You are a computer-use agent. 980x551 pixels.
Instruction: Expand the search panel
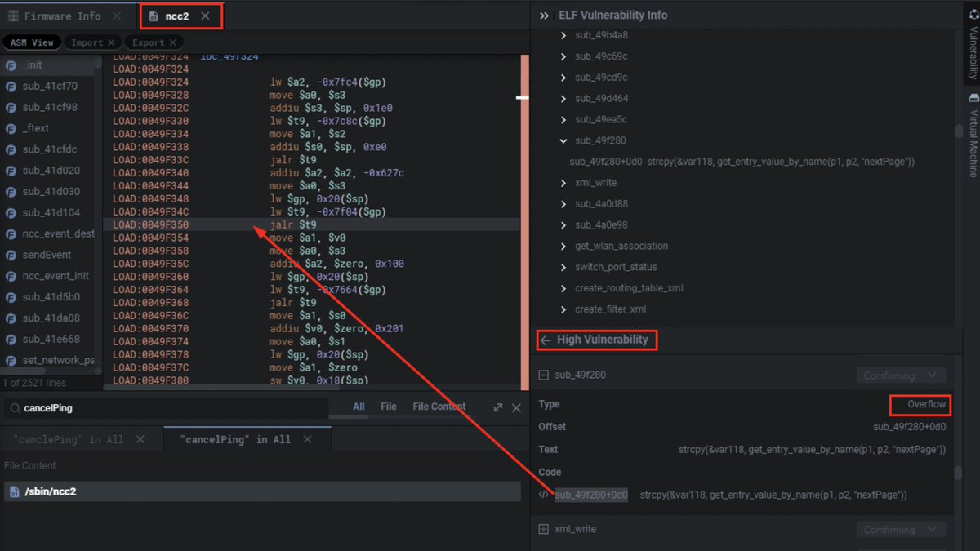point(498,407)
